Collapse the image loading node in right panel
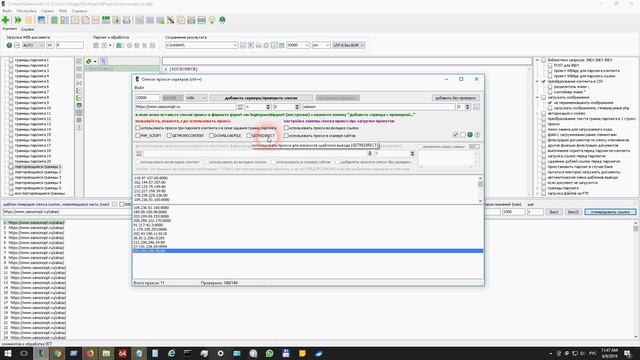Screen dimensions: 640x360 pyautogui.click(x=538, y=98)
